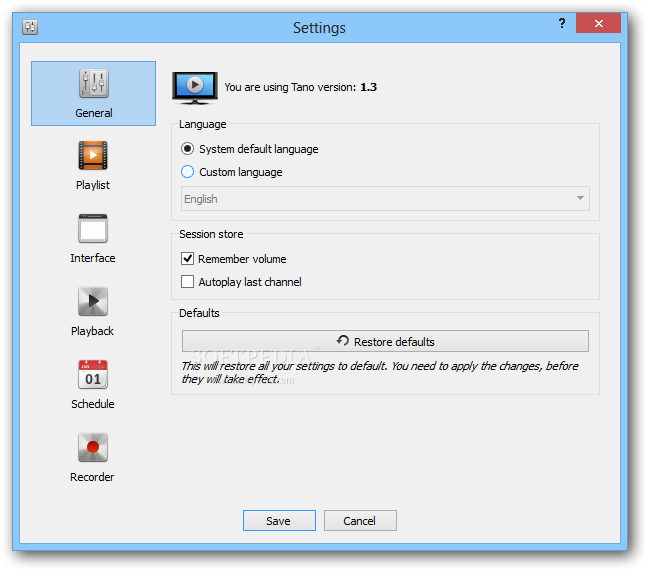Switch to the Playlist tab label
Image resolution: width=648 pixels, height=571 pixels.
(93, 185)
